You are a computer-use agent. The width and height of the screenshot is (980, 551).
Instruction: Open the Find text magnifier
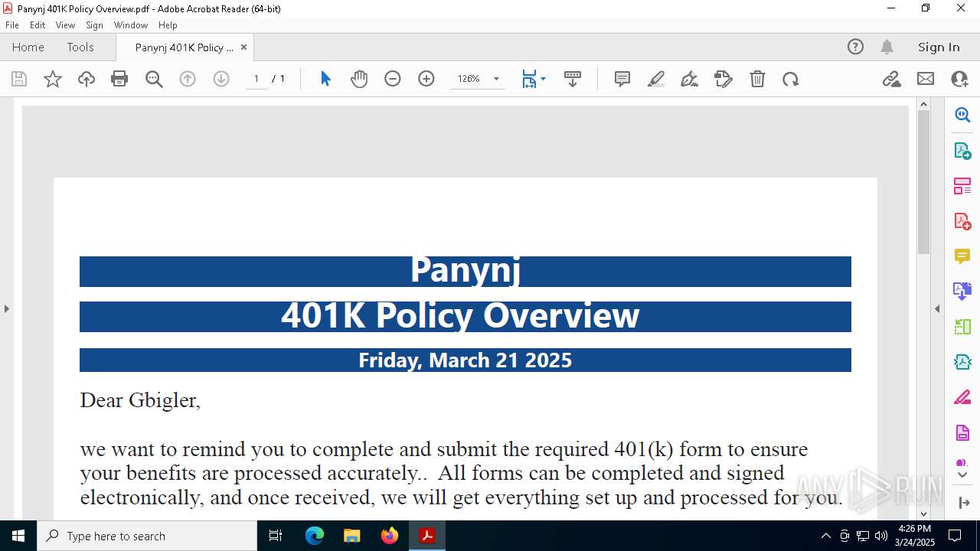click(x=154, y=79)
